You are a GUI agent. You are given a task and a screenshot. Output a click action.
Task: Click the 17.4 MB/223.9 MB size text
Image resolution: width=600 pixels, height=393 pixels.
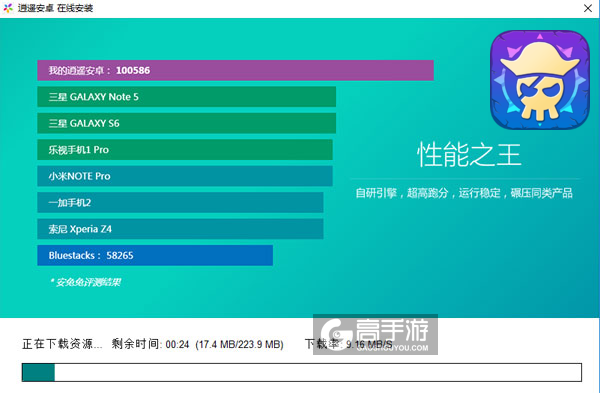coord(239,344)
